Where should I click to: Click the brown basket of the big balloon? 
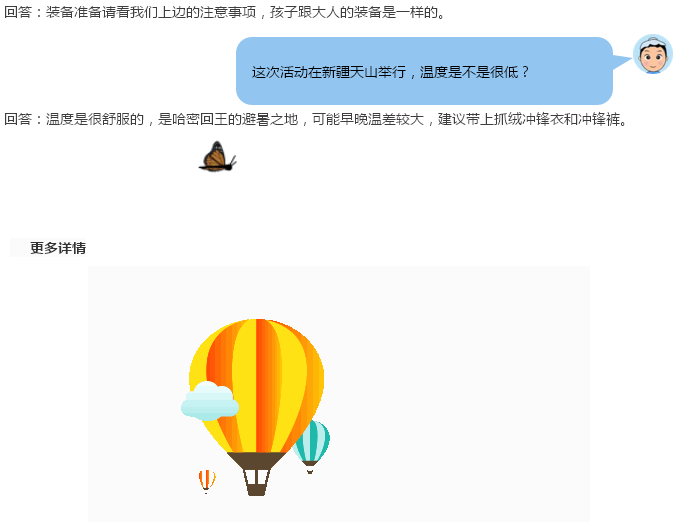click(256, 474)
